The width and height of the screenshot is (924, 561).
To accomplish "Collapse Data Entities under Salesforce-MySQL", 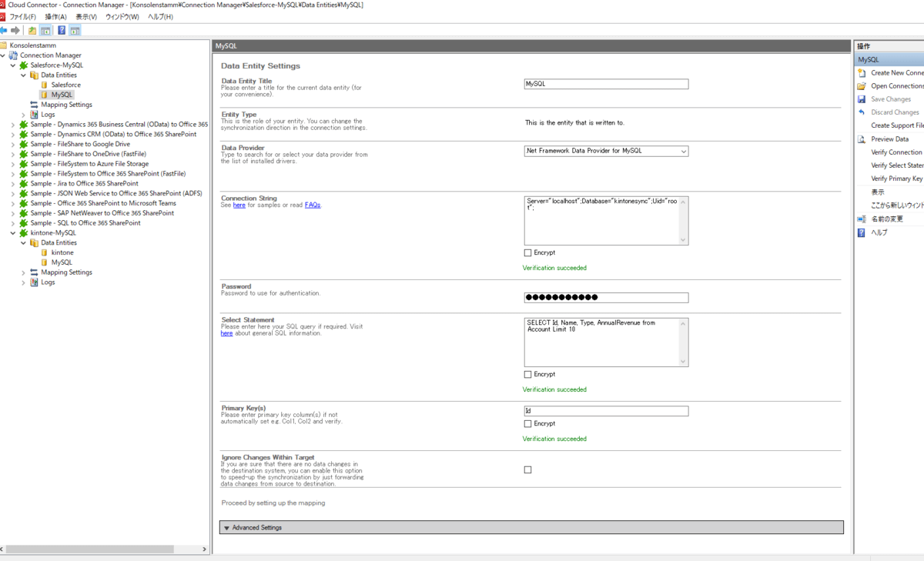I will click(x=23, y=75).
